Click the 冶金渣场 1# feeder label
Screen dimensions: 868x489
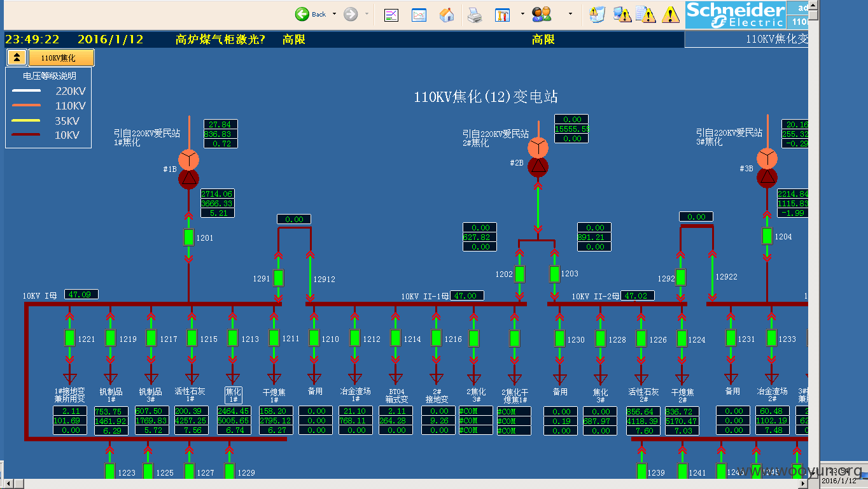pos(355,395)
